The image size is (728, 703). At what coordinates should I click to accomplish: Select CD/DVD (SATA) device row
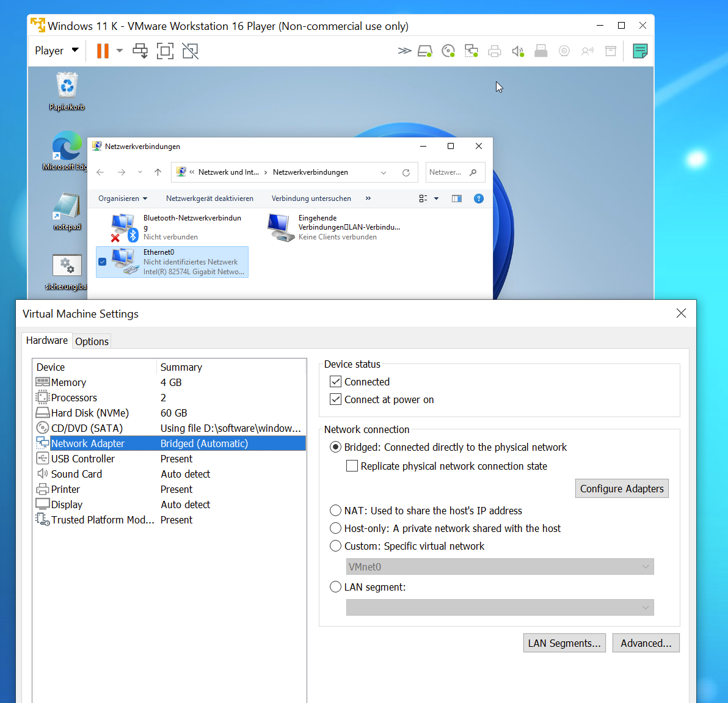pyautogui.click(x=170, y=428)
